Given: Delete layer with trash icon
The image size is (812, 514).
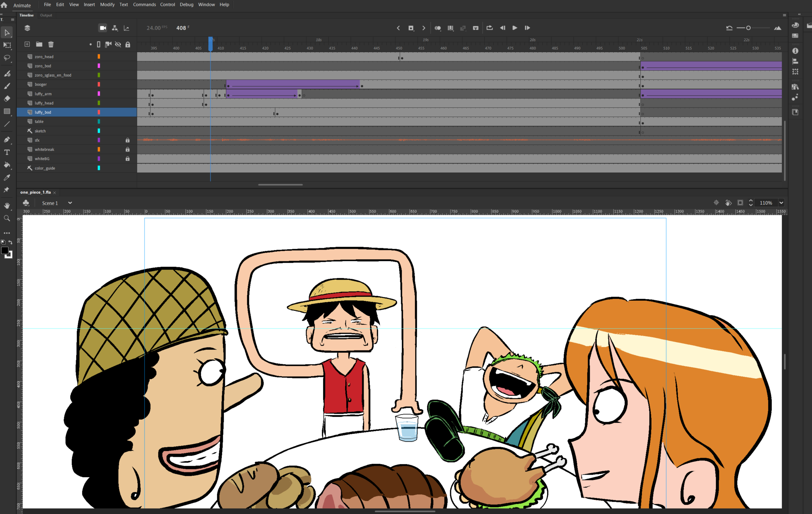Looking at the screenshot, I should (51, 44).
